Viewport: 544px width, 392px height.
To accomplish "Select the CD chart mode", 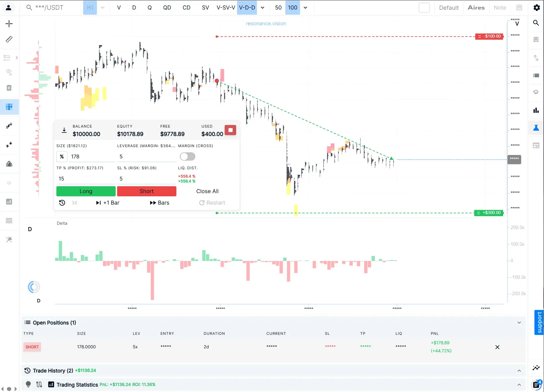I will (186, 8).
